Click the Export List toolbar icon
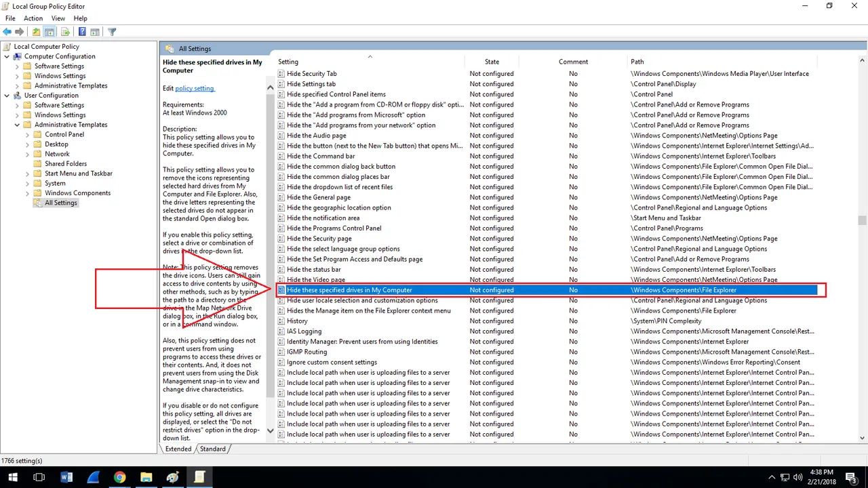 pyautogui.click(x=66, y=32)
